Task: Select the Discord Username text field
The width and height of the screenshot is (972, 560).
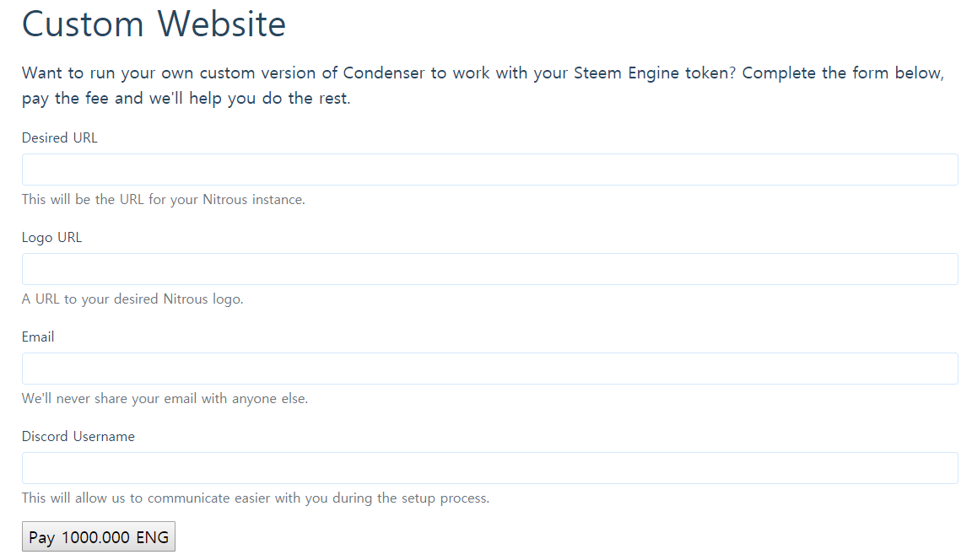Action: pyautogui.click(x=489, y=468)
